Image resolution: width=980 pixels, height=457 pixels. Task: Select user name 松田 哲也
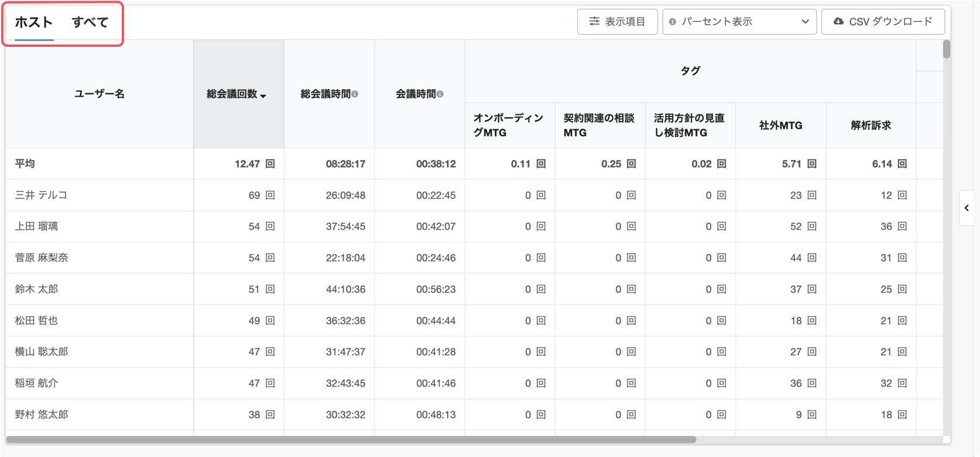coord(36,320)
